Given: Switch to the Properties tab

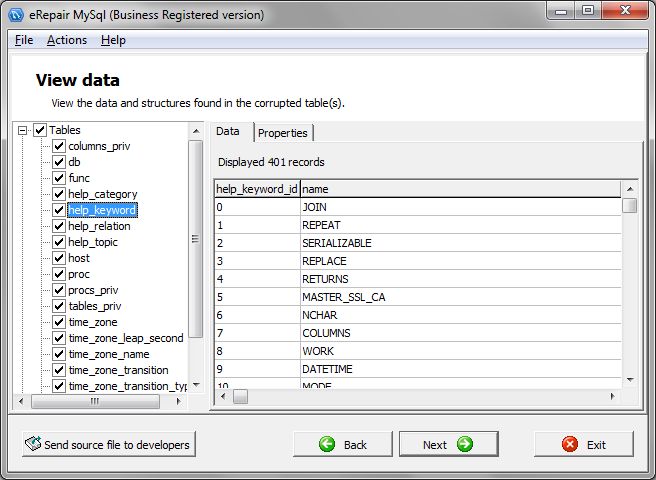Looking at the screenshot, I should tap(283, 133).
